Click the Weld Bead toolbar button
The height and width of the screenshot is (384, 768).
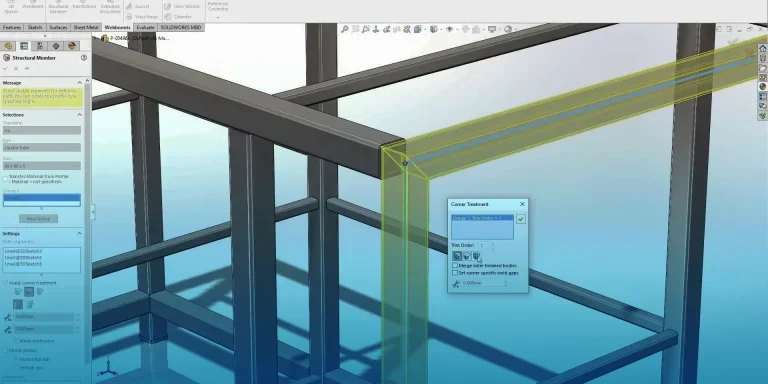(141, 17)
